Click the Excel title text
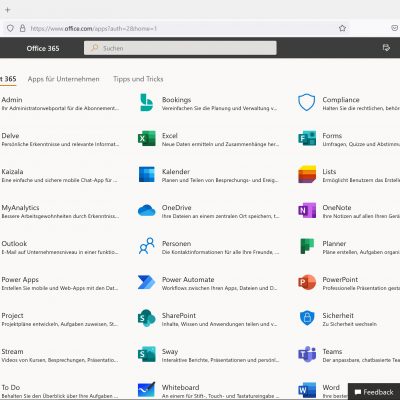 tap(170, 136)
